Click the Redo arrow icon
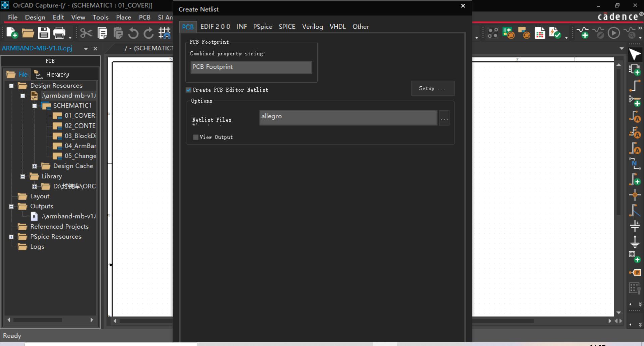This screenshot has height=346, width=644. (149, 33)
